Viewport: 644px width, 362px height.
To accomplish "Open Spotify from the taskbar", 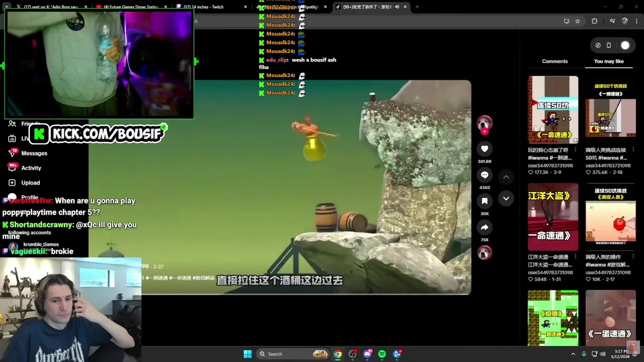I will point(382,354).
